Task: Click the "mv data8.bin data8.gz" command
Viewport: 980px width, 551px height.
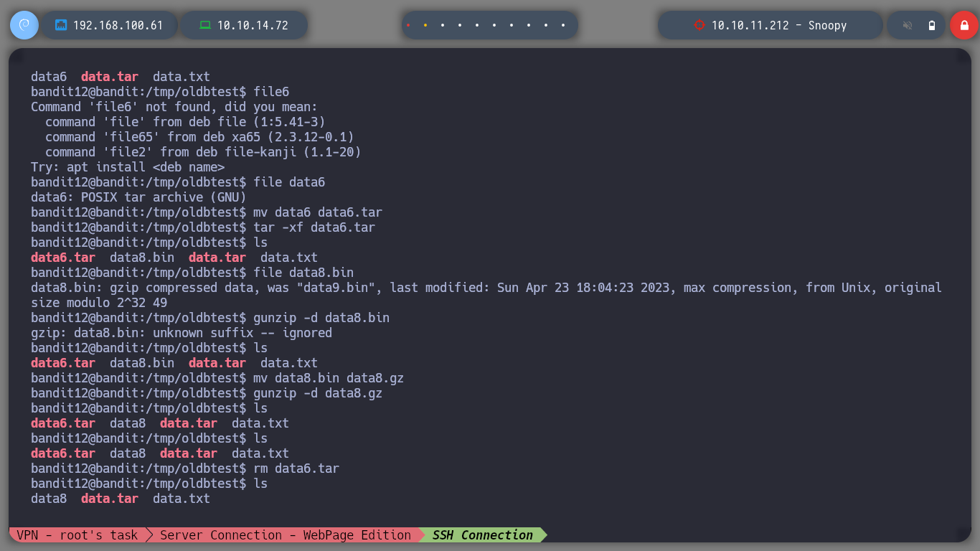Action: tap(329, 378)
